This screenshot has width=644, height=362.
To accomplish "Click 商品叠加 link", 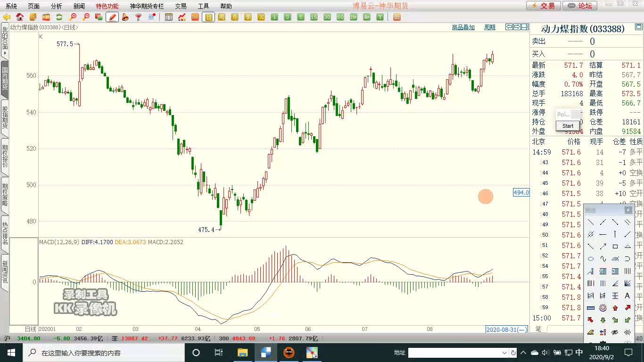I will click(x=463, y=27).
